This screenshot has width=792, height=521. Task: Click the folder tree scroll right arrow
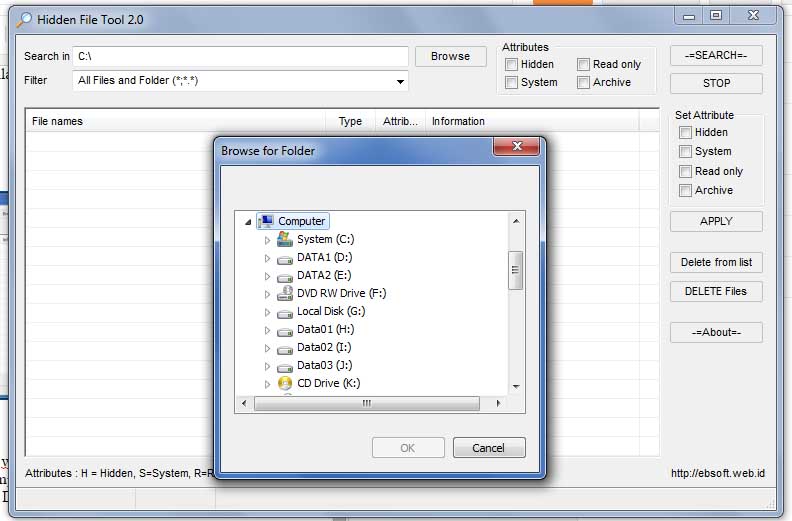pos(498,403)
